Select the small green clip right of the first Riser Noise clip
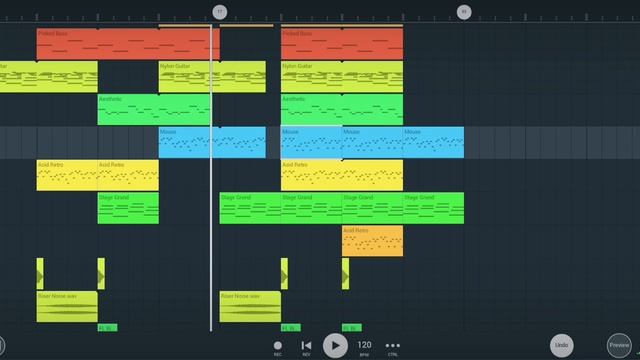 tap(107, 327)
